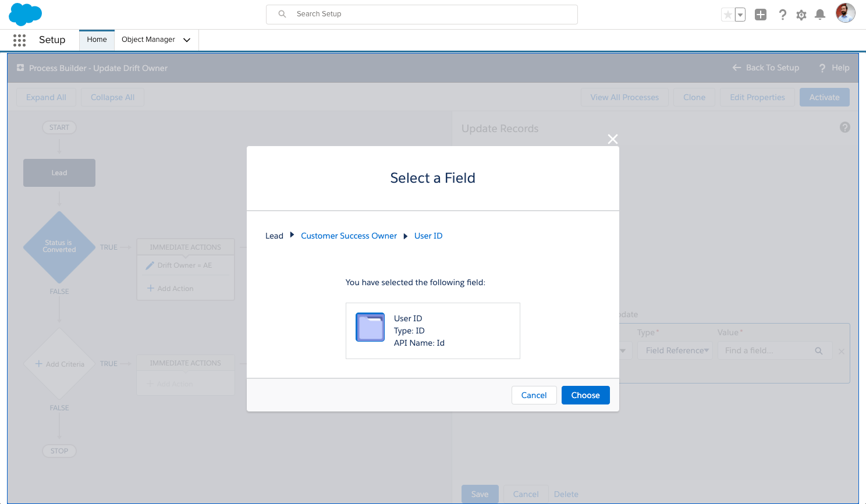This screenshot has width=866, height=504.
Task: Remove the field row with X icon
Action: pos(842,352)
